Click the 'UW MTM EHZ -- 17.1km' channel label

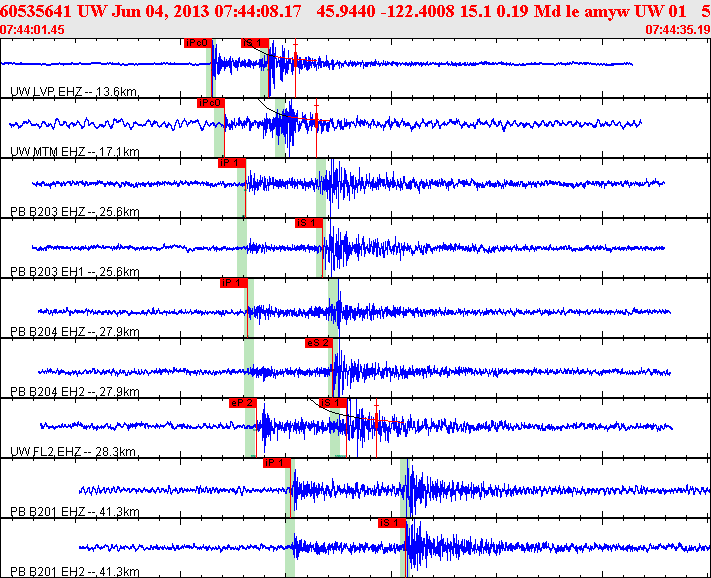[x=75, y=152]
